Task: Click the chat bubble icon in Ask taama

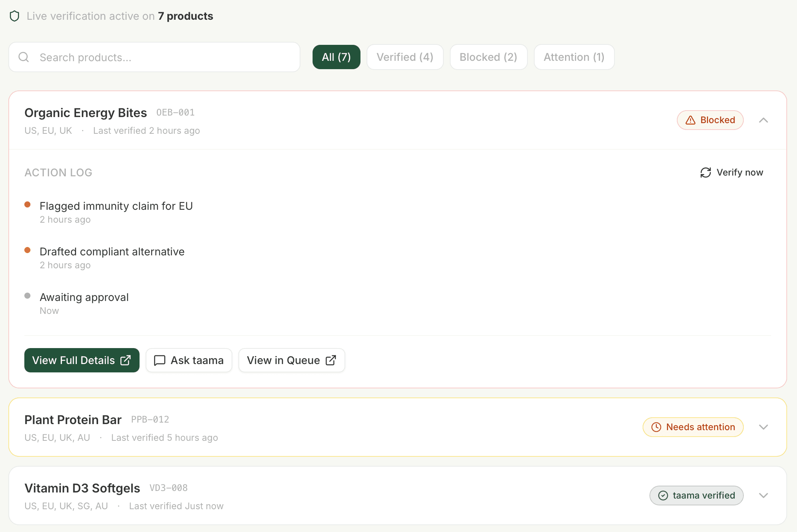Action: pyautogui.click(x=159, y=360)
